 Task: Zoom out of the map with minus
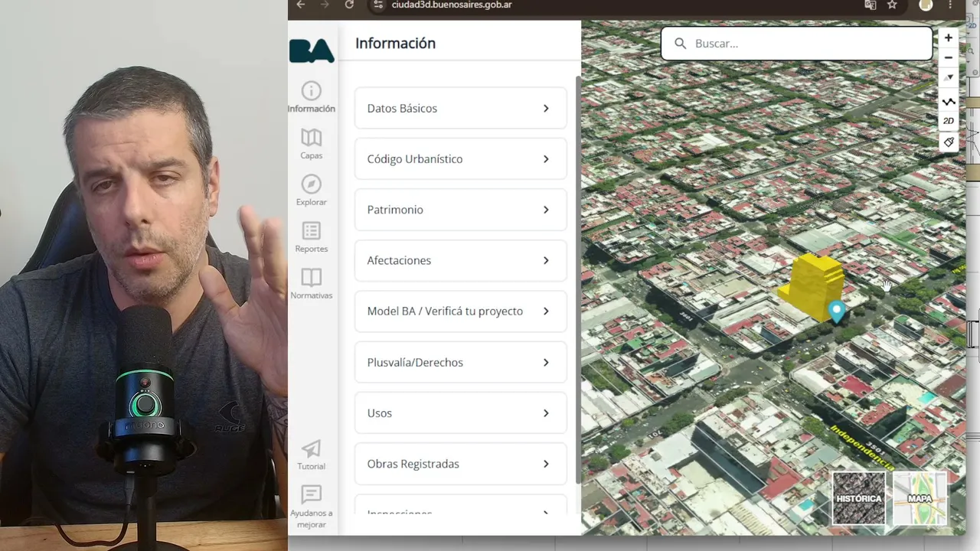click(949, 57)
